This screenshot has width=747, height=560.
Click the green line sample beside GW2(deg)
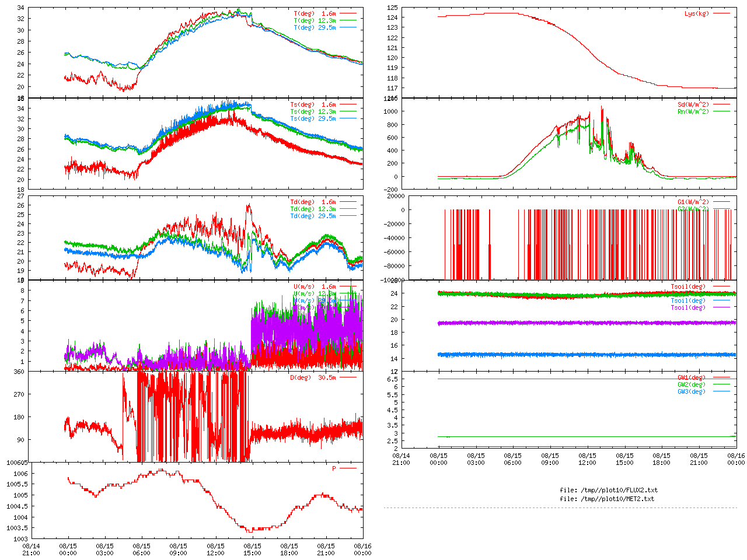click(x=721, y=384)
